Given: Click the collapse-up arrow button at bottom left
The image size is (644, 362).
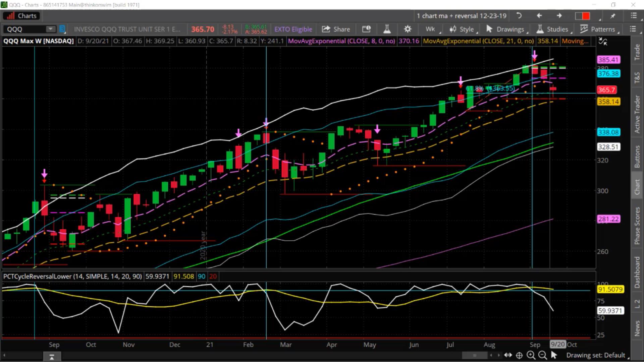Looking at the screenshot, I should (52, 357).
